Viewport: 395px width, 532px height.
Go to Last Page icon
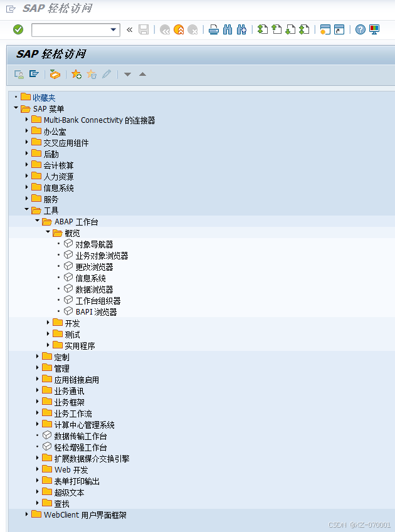pyautogui.click(x=304, y=30)
